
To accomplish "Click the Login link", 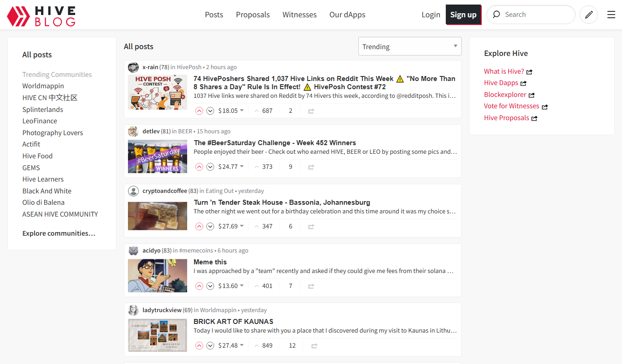I will 431,15.
